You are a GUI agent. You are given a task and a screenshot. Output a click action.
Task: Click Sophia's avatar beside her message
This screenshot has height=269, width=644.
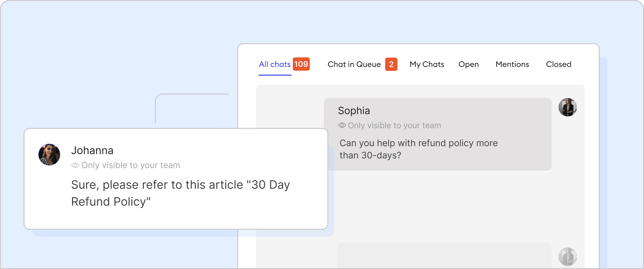[x=568, y=107]
